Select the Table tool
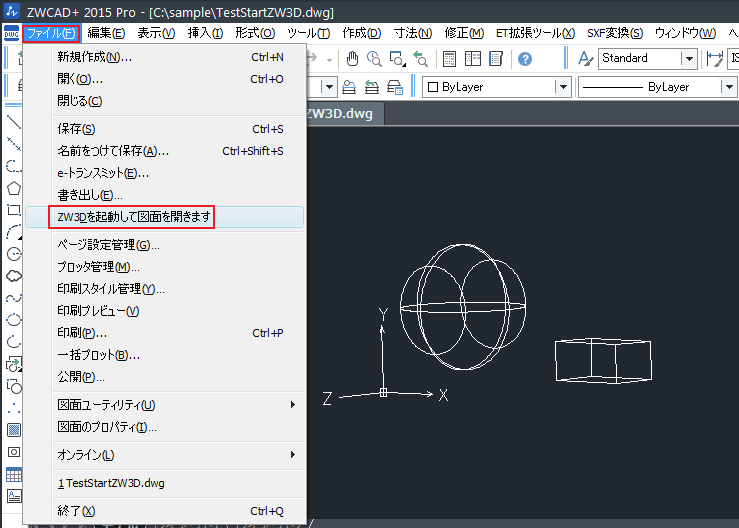The height and width of the screenshot is (528, 739). point(14,474)
